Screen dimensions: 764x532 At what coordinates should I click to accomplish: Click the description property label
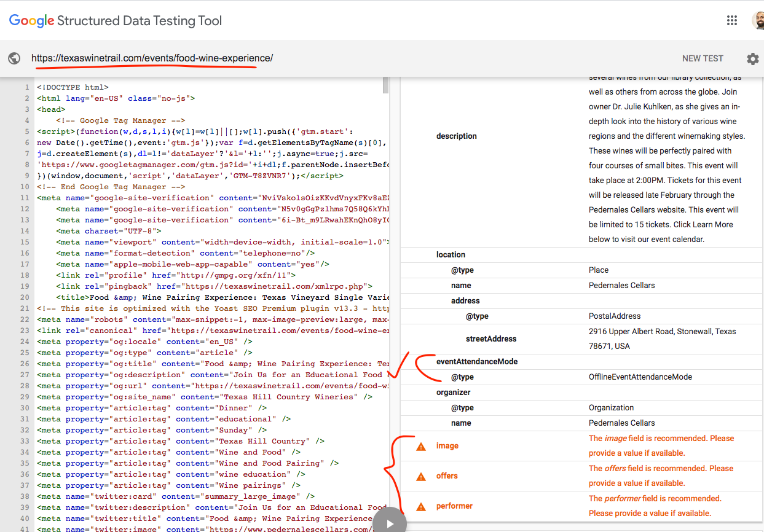(x=456, y=136)
